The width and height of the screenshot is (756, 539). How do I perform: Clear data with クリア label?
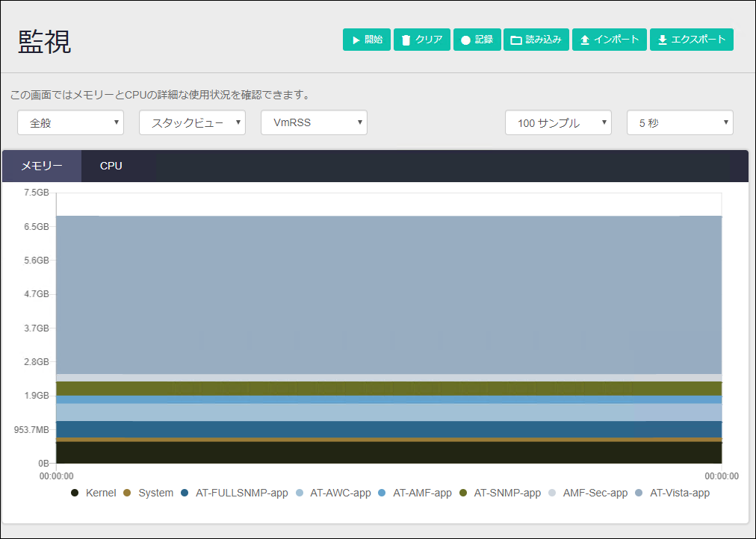coord(429,40)
